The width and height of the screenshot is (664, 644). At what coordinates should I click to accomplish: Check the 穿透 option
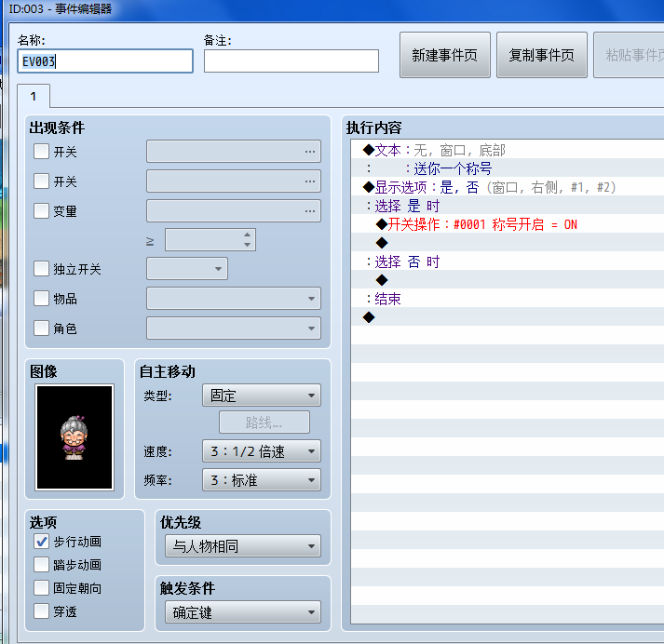click(41, 611)
